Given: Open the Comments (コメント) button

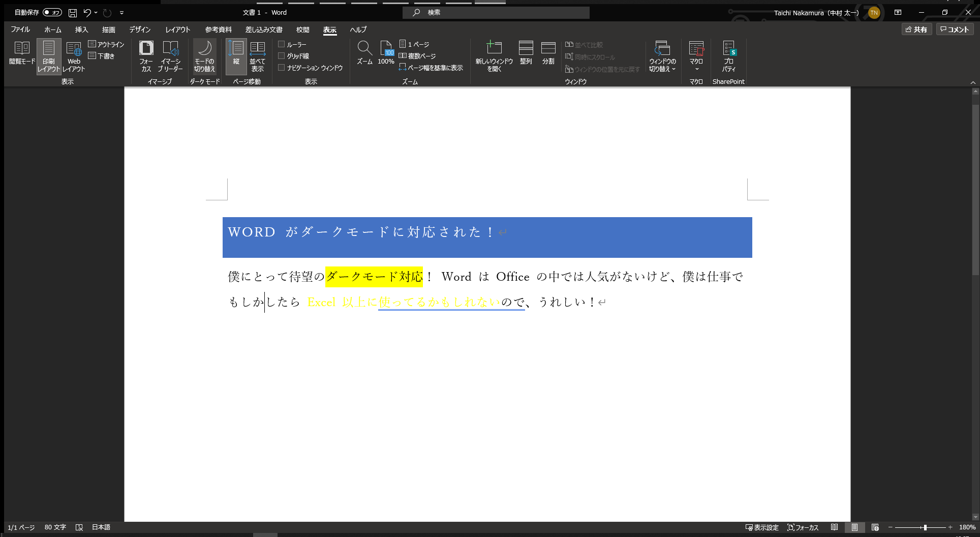Looking at the screenshot, I should [955, 29].
